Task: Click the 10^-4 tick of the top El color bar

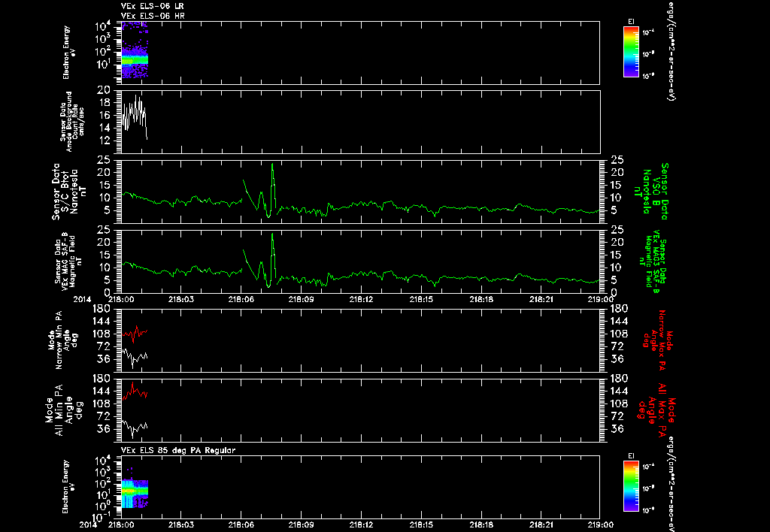Action: [648, 32]
